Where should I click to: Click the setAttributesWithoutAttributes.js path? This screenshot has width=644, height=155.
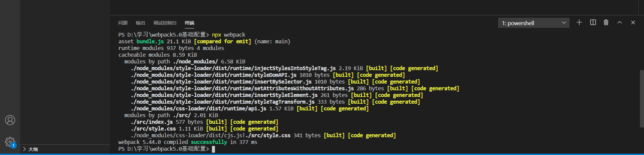242,89
